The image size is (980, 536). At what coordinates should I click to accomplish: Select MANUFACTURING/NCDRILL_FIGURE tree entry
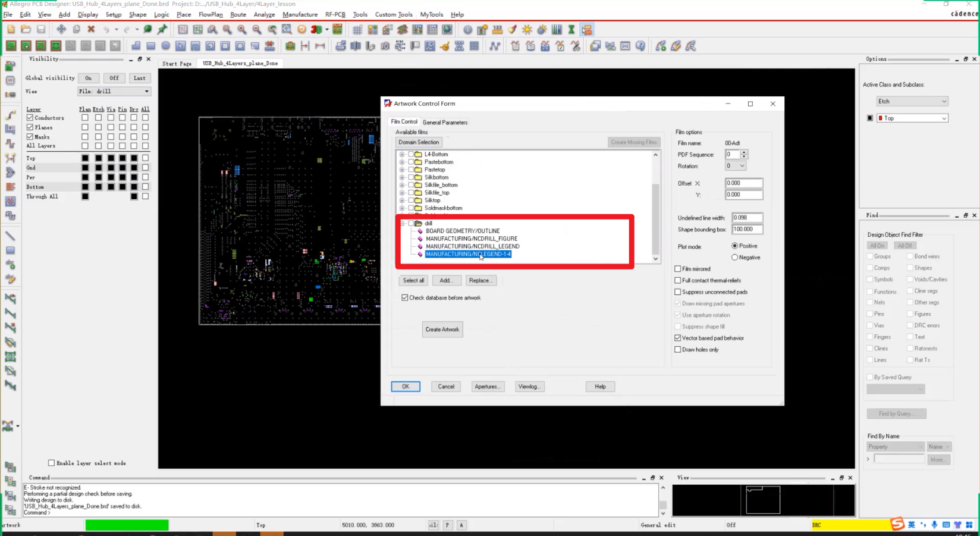tap(472, 239)
